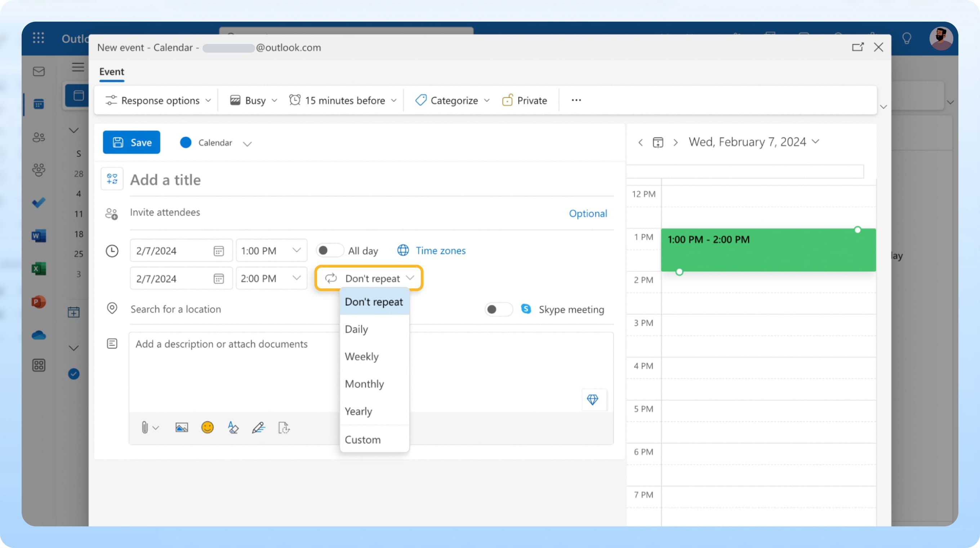
Task: Clear formatting with the eraser icon
Action: [233, 427]
